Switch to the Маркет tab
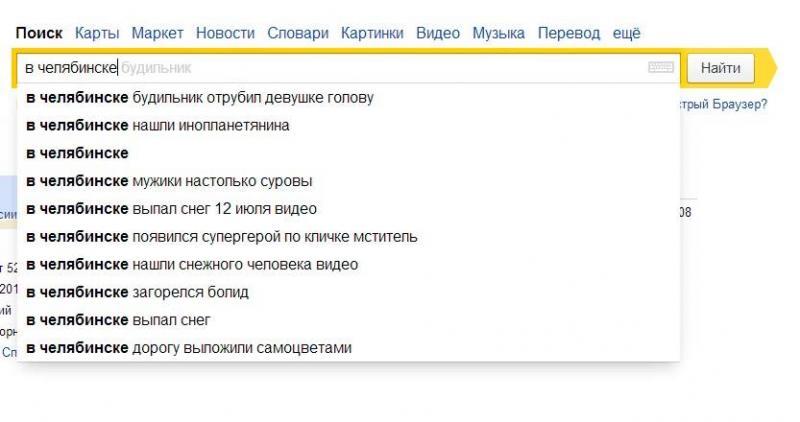800x422 pixels. 157,33
